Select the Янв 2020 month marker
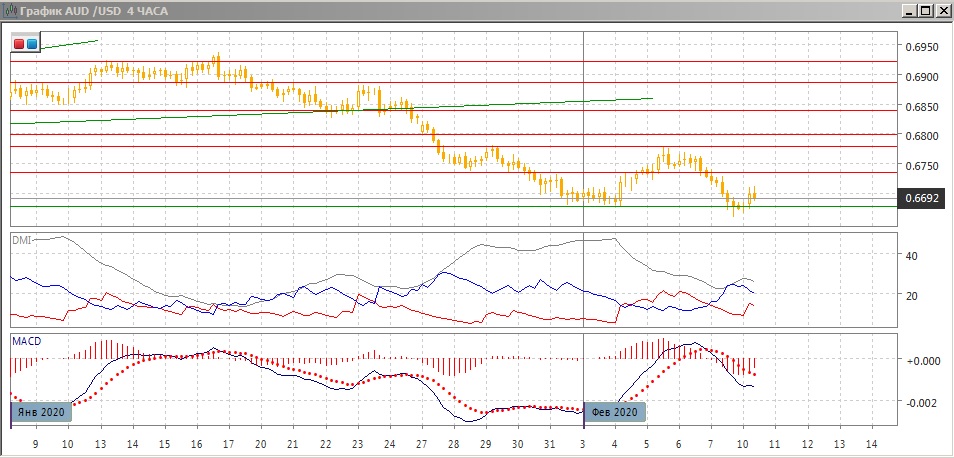Screen dimensions: 954x458 40,412
